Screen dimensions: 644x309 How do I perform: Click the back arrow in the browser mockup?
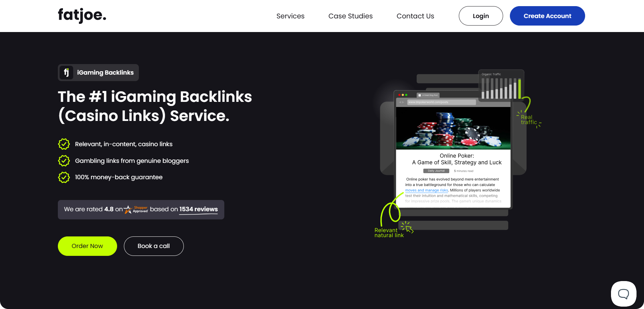400,102
